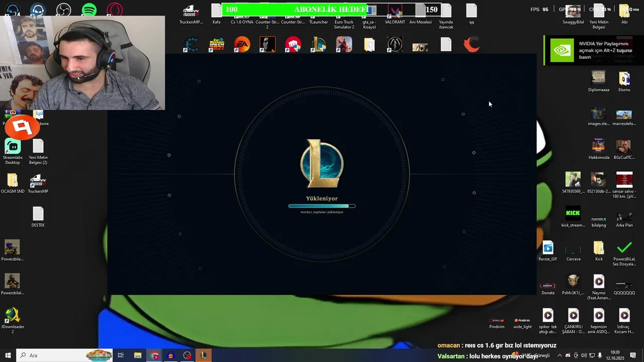Open OBS Studio desktop icon

[x=63, y=10]
